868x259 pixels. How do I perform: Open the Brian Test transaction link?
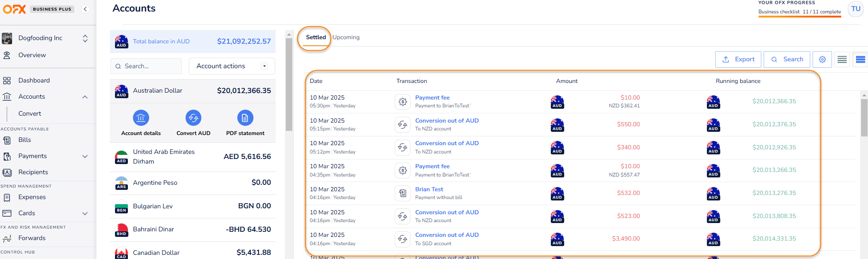(x=429, y=189)
